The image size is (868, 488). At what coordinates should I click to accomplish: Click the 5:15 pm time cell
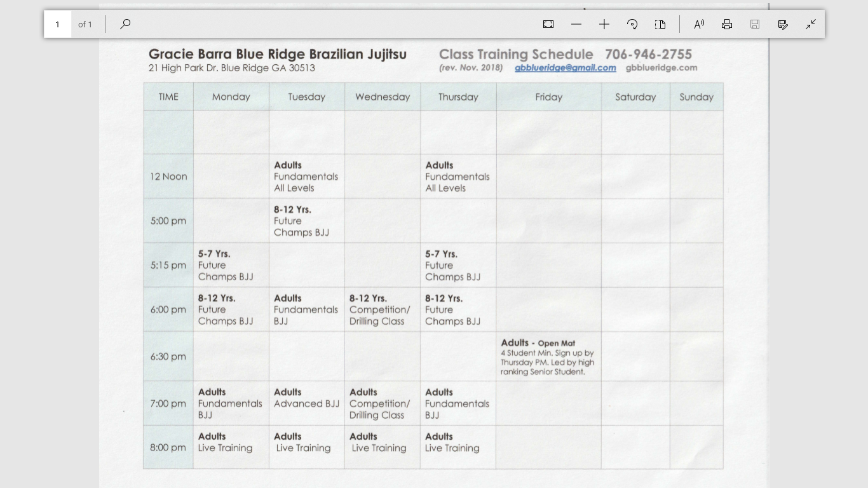(168, 265)
